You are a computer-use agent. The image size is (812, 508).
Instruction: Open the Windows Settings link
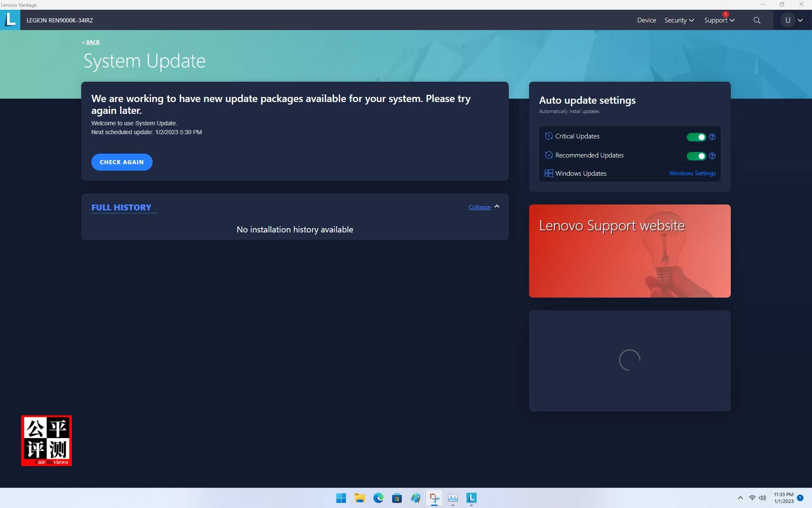(692, 173)
